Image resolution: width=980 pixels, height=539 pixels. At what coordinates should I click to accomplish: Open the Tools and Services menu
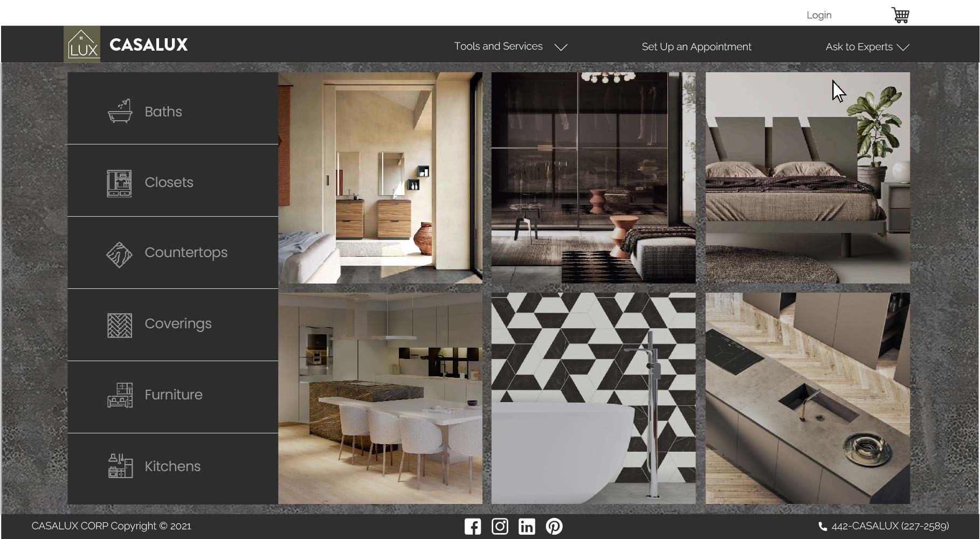pyautogui.click(x=498, y=46)
